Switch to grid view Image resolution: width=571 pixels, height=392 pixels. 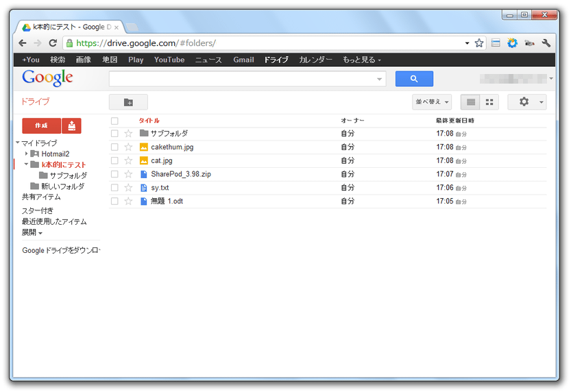pyautogui.click(x=489, y=102)
